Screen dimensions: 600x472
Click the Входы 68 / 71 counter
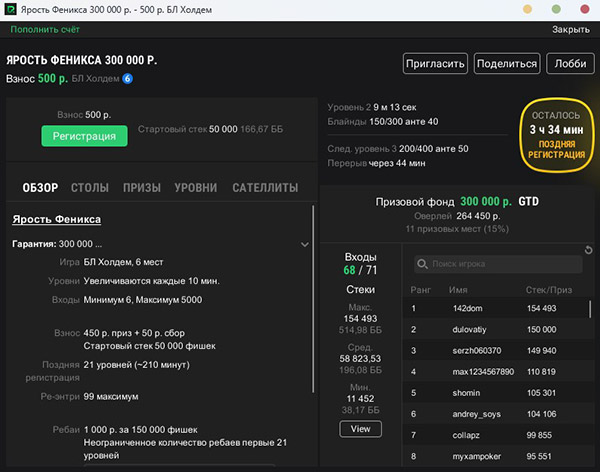[360, 270]
